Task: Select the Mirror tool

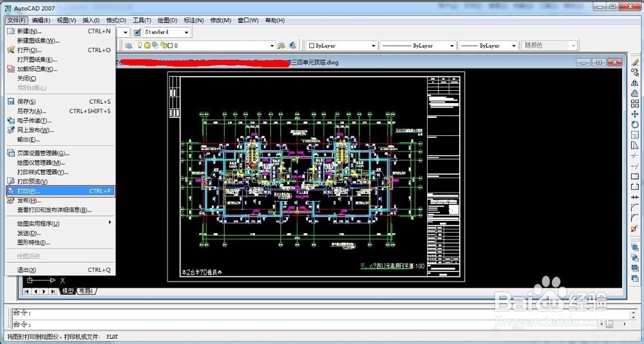Action: (x=635, y=82)
